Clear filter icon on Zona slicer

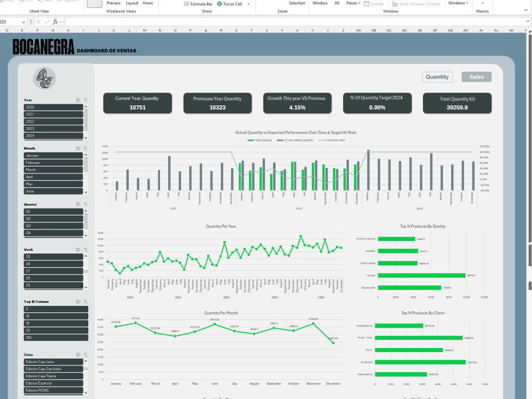86,354
